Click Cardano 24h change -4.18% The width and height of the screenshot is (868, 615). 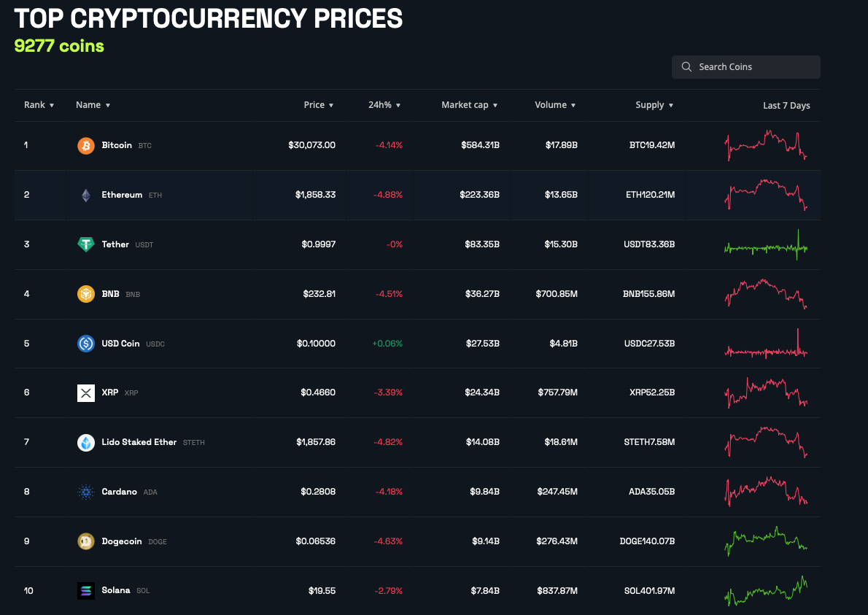pos(389,492)
